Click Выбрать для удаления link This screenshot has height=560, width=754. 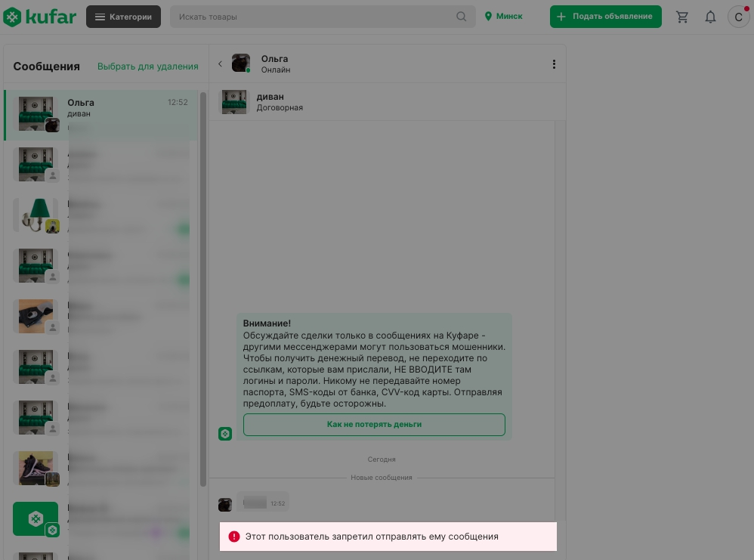click(x=147, y=67)
